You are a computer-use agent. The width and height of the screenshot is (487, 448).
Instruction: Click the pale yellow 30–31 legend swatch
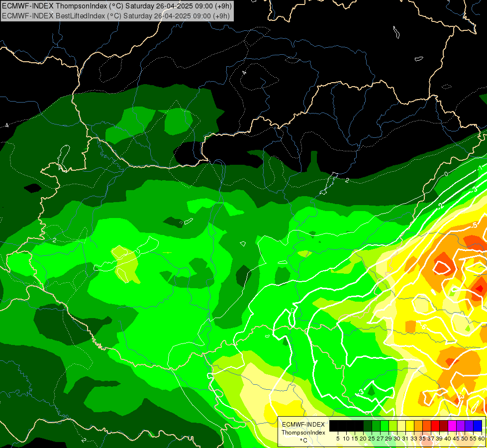(x=401, y=426)
